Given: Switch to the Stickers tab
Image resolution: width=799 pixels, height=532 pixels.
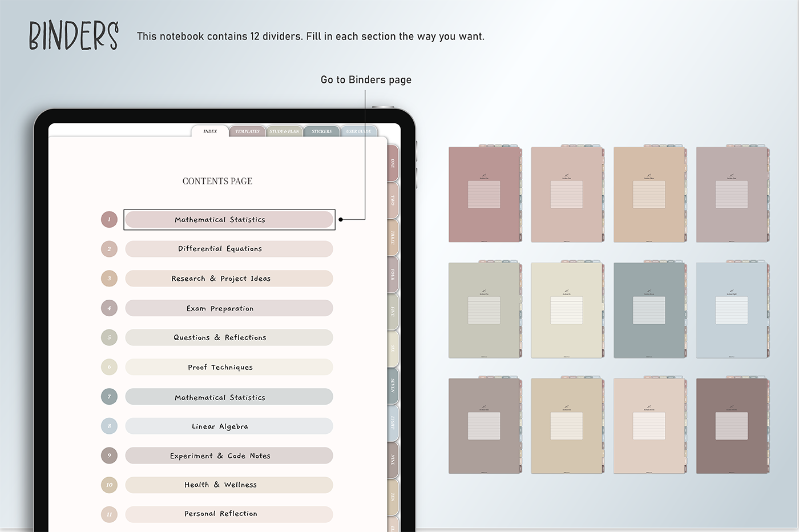Looking at the screenshot, I should (321, 131).
